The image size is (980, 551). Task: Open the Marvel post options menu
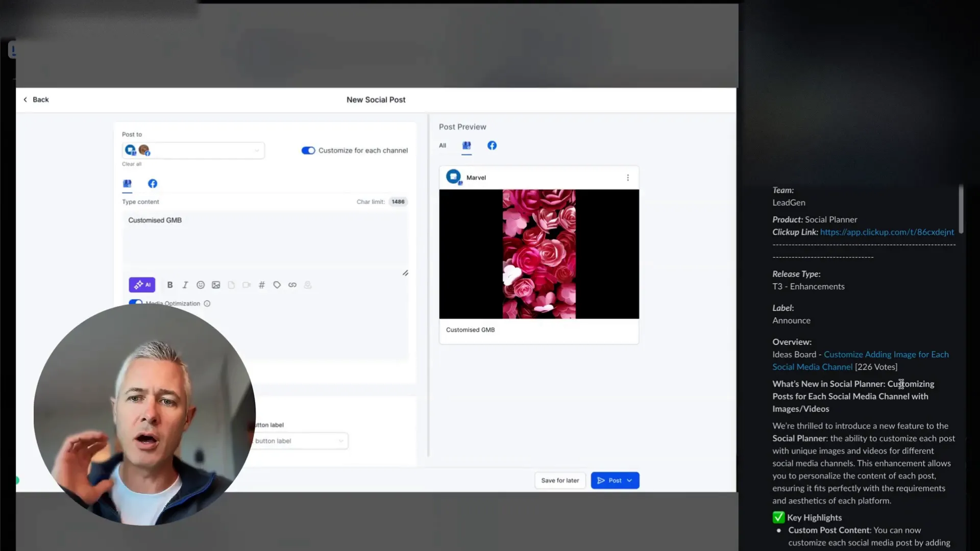[628, 178]
